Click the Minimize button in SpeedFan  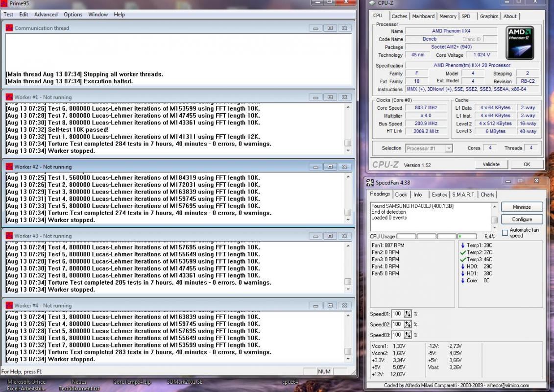point(522,207)
